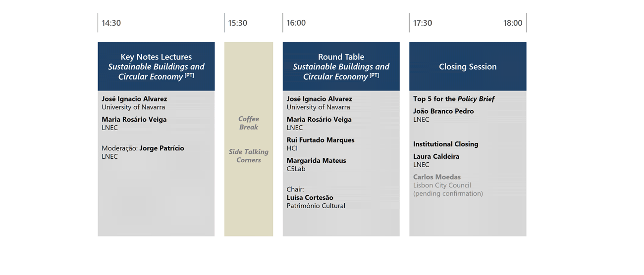Image resolution: width=644 pixels, height=275 pixels.
Task: Click José Ignacio Alvarez in Key Notes column
Action: pyautogui.click(x=134, y=99)
